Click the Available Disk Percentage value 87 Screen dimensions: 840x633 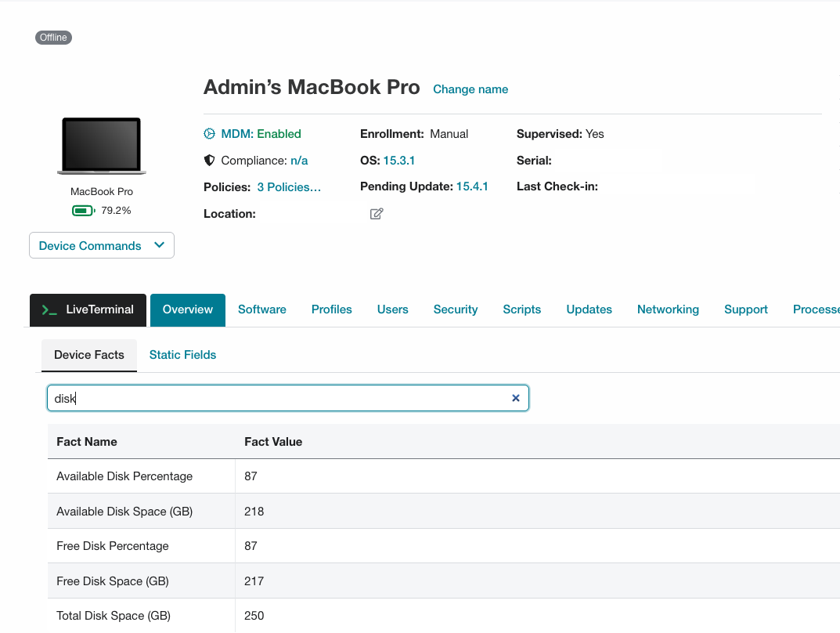coord(251,476)
